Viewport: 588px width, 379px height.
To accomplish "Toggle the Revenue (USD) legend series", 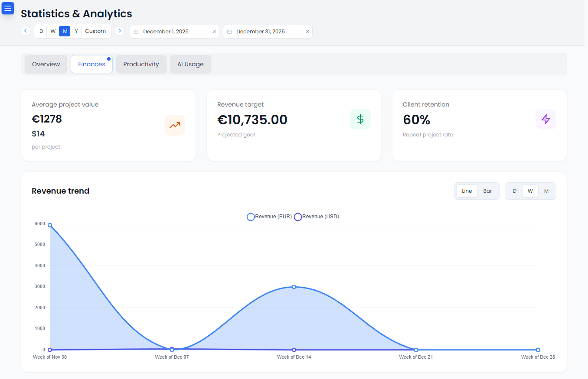I will pos(317,217).
